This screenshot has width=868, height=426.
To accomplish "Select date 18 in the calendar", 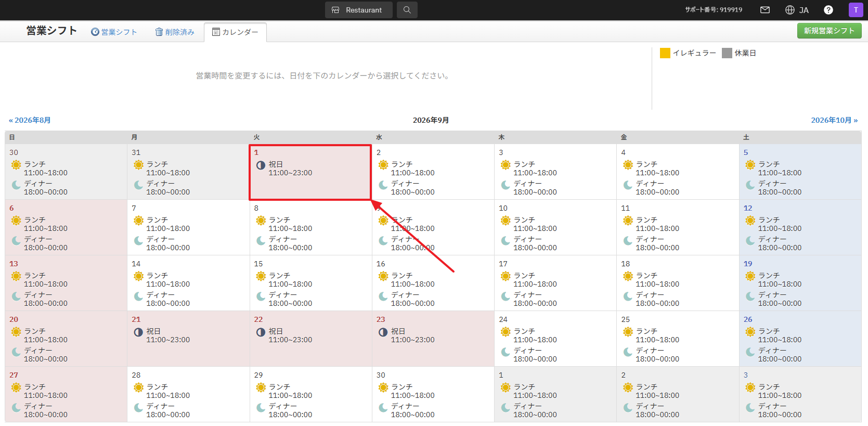I will 626,264.
